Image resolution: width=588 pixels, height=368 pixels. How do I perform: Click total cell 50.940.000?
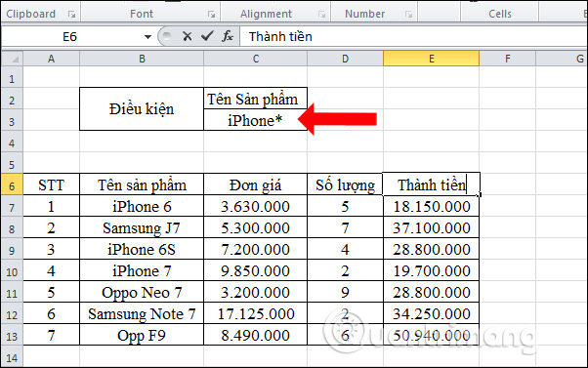432,335
